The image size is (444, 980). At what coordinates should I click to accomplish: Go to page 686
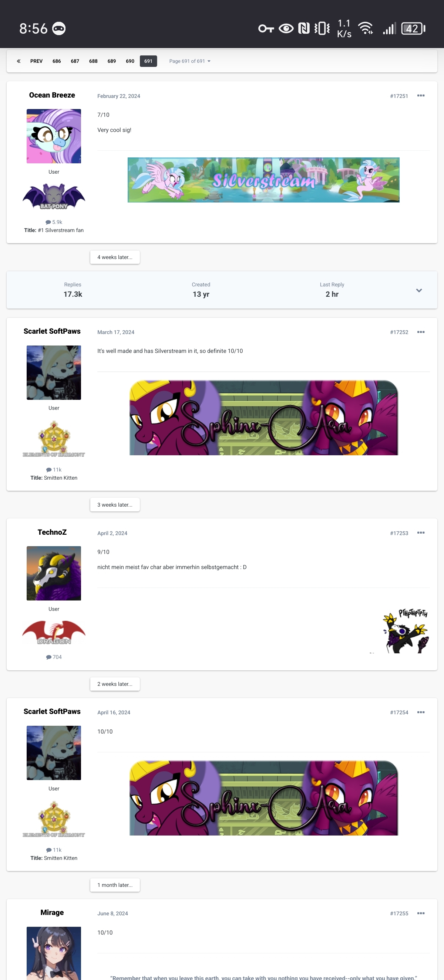pos(56,61)
